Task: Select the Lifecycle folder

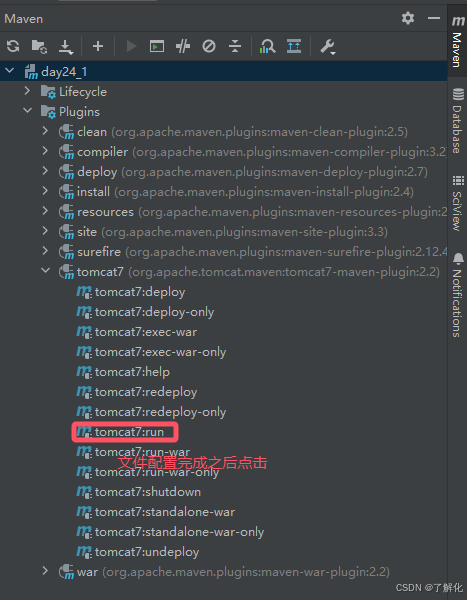Action: 74,92
